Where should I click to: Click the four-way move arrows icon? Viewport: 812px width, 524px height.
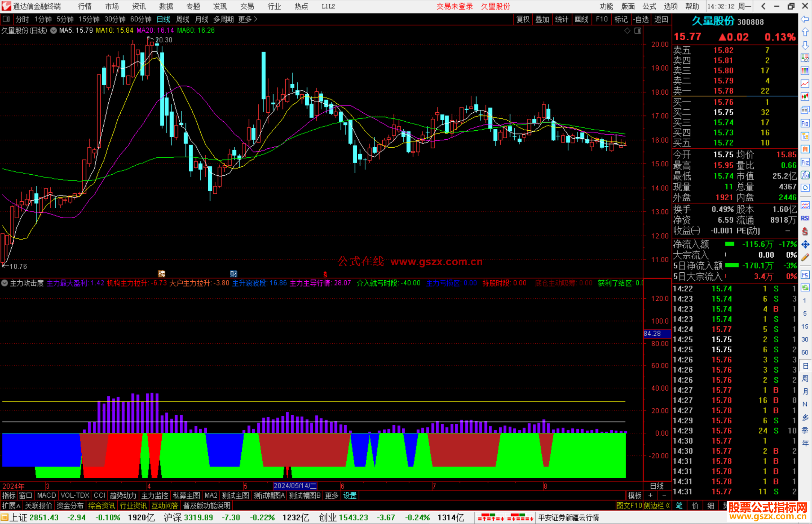click(x=805, y=245)
